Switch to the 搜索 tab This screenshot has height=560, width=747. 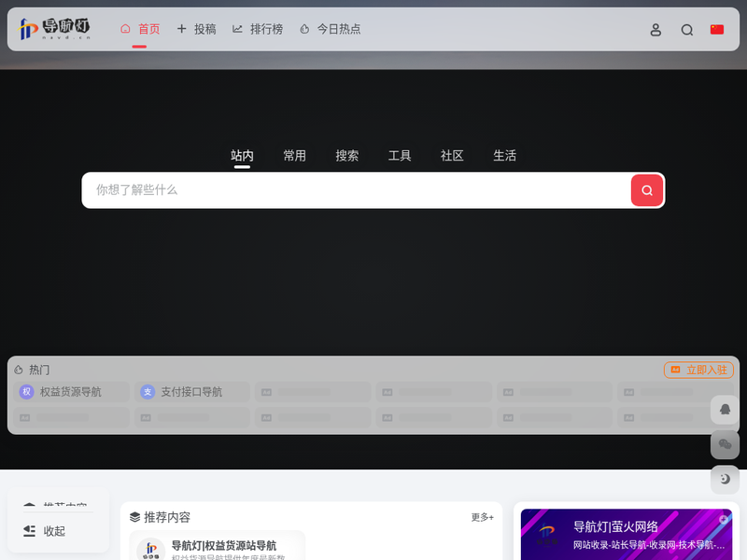[x=346, y=156]
